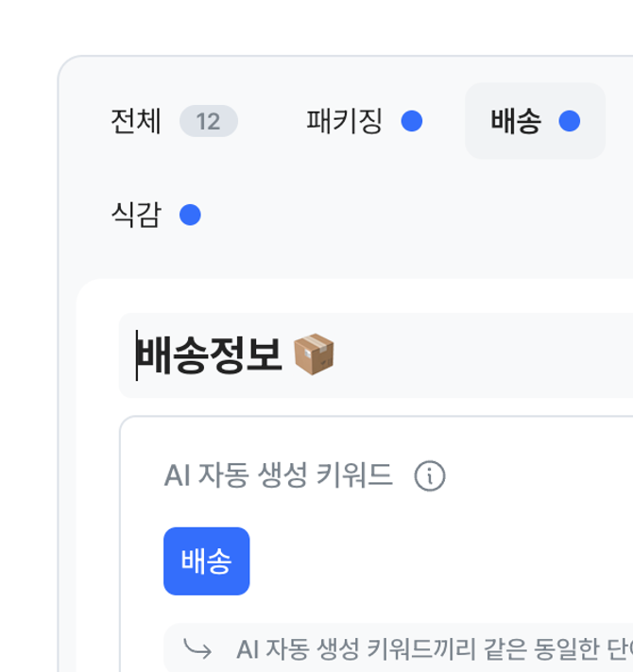The width and height of the screenshot is (633, 672).
Task: Click the text caret before 배송정보
Action: 137,355
